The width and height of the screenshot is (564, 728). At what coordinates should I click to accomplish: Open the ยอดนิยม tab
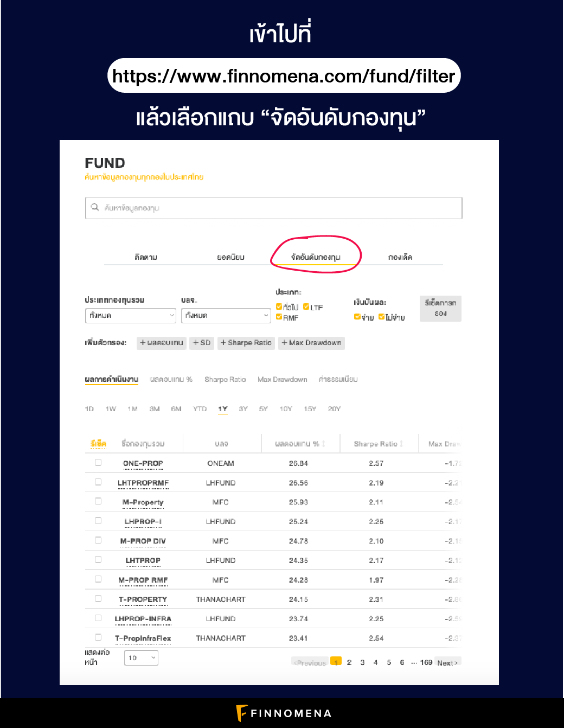(x=230, y=257)
